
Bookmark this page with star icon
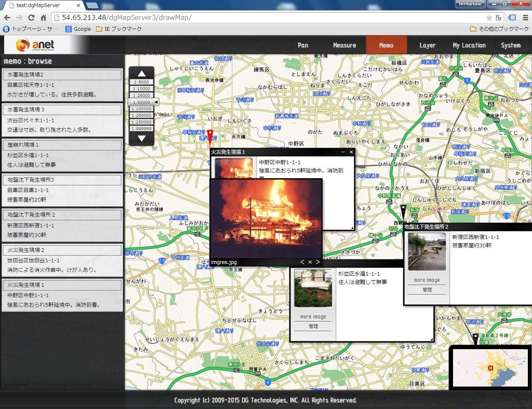pos(489,17)
